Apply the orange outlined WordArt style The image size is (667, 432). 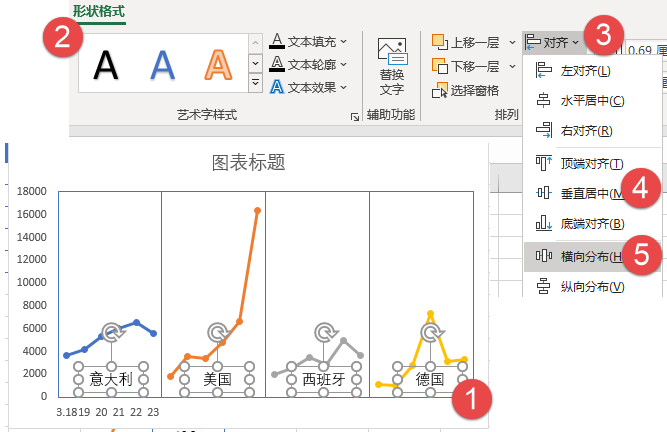pyautogui.click(x=218, y=65)
